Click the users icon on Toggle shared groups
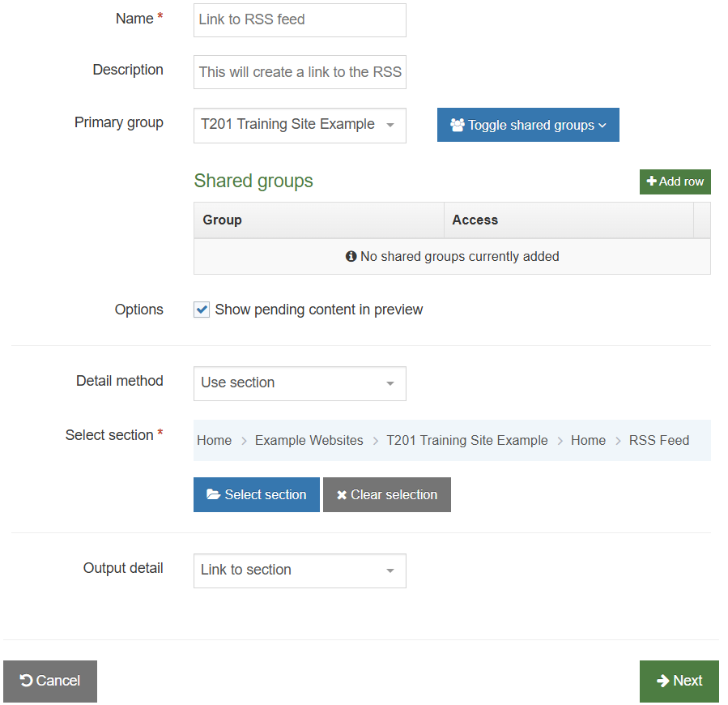This screenshot has width=728, height=705. pos(458,125)
